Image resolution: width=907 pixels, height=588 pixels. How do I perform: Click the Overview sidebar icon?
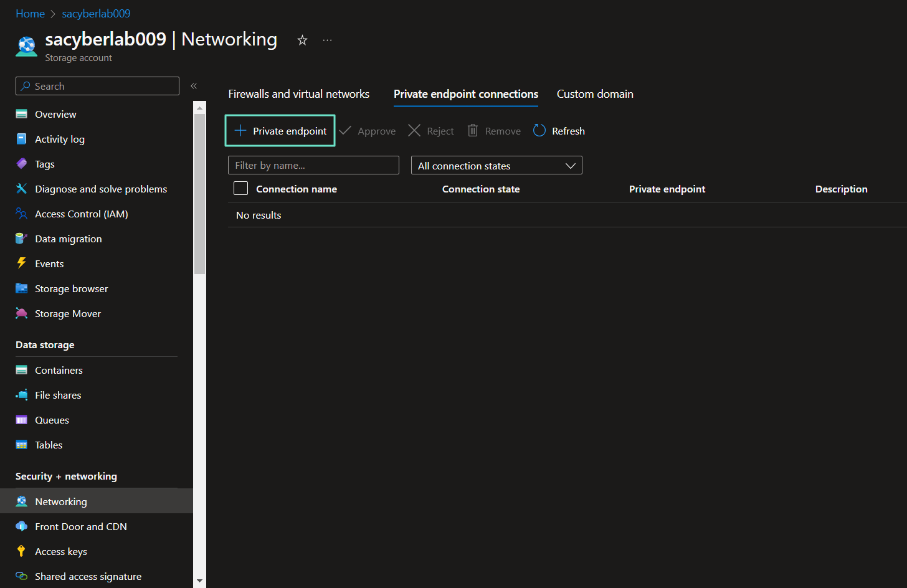pyautogui.click(x=21, y=114)
